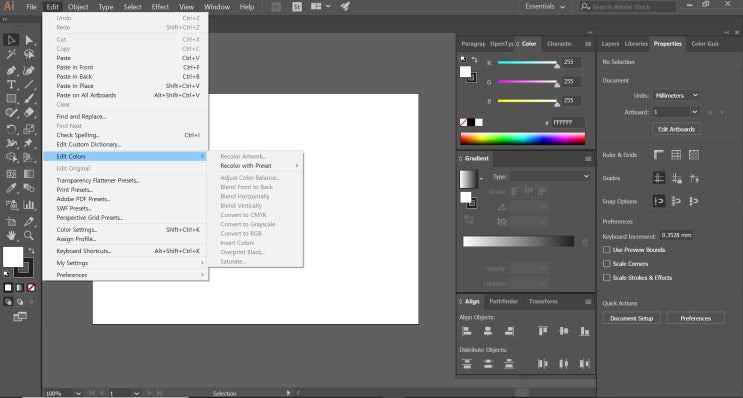
Task: Select the Selection tool arrow
Action: coord(11,40)
